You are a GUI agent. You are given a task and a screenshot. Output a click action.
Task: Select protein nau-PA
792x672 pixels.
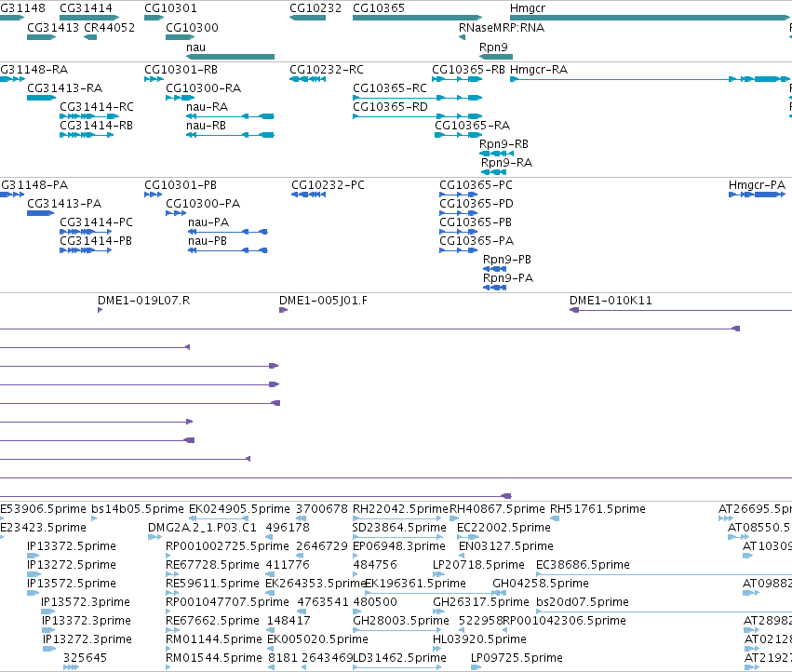pos(228,232)
